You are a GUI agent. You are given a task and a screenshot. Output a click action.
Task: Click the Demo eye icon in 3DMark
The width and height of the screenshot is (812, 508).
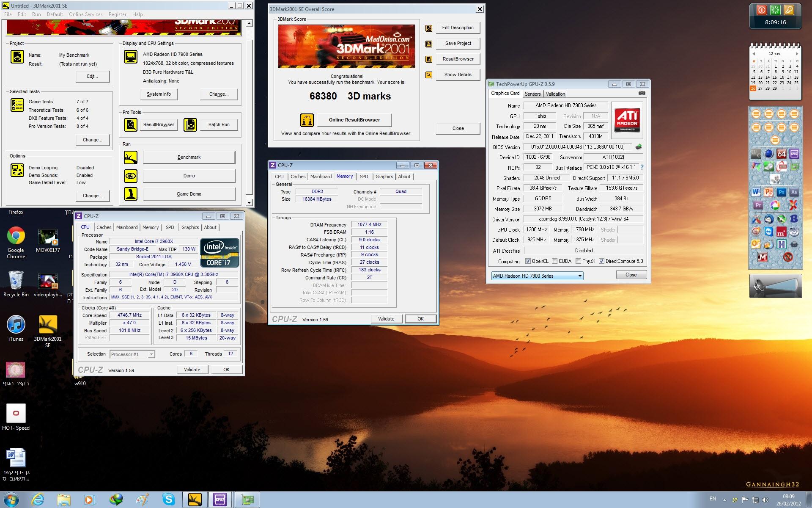(x=131, y=176)
